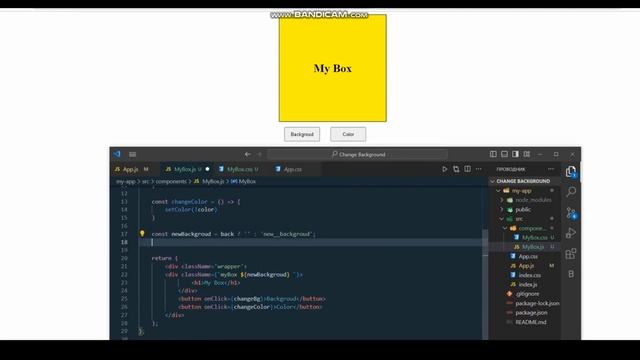
Task: Open the Search activity bar icon
Action: [571, 191]
